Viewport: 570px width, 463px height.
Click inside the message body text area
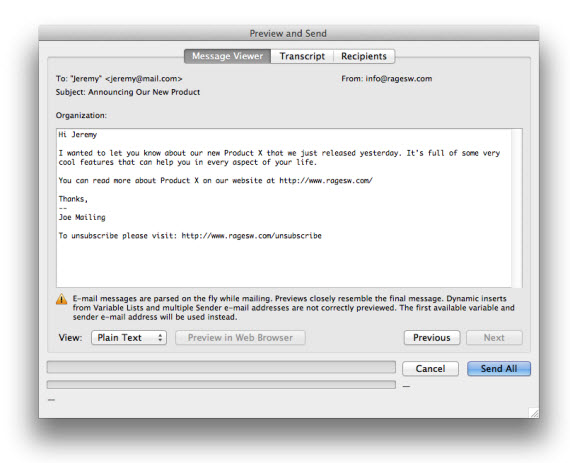coord(284,208)
